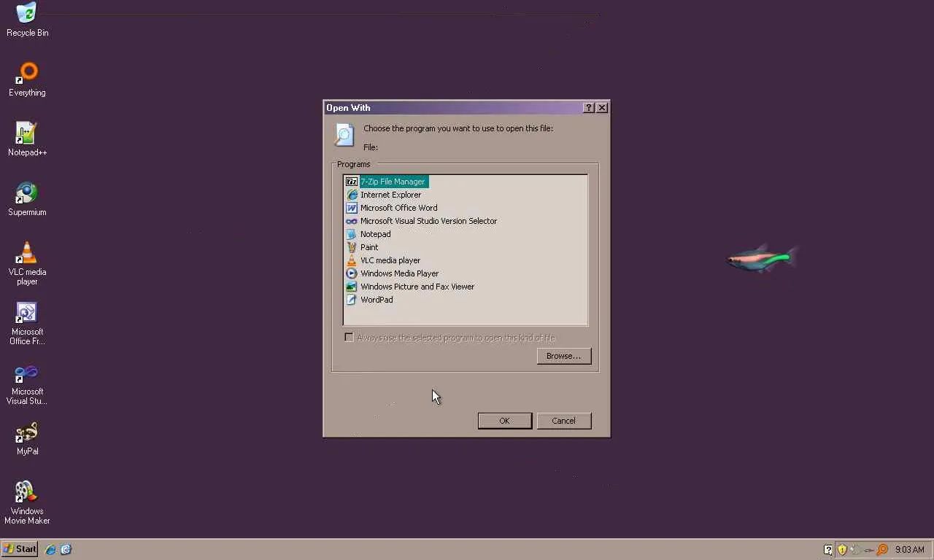Image resolution: width=934 pixels, height=560 pixels.
Task: Click the orange Everything search tray icon
Action: point(882,550)
